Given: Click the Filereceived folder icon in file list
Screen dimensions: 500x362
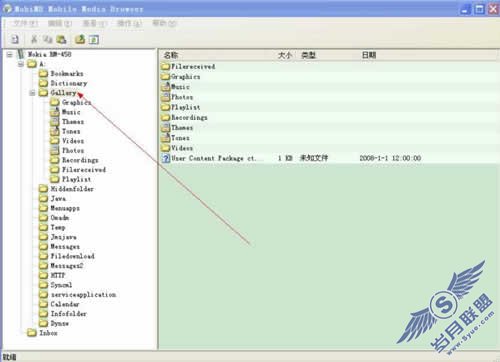Looking at the screenshot, I should click(166, 66).
